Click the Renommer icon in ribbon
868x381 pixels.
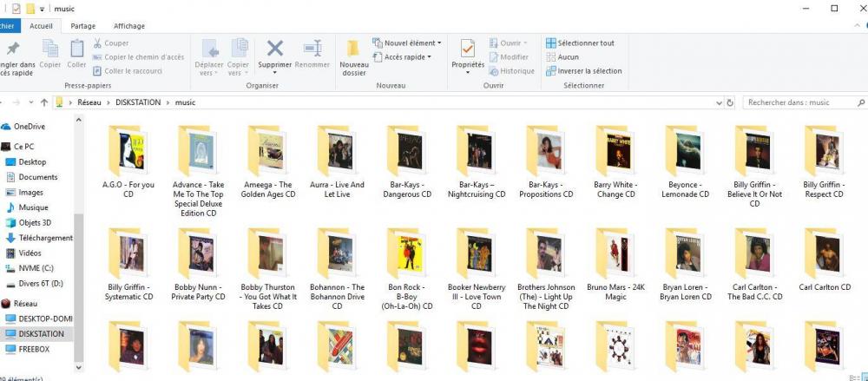point(312,49)
